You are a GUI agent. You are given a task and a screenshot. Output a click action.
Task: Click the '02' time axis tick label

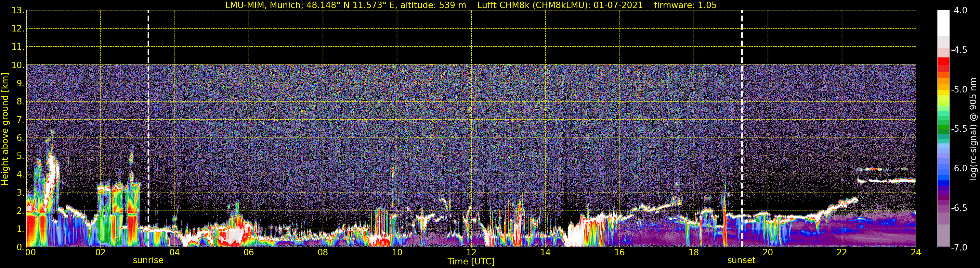(100, 252)
